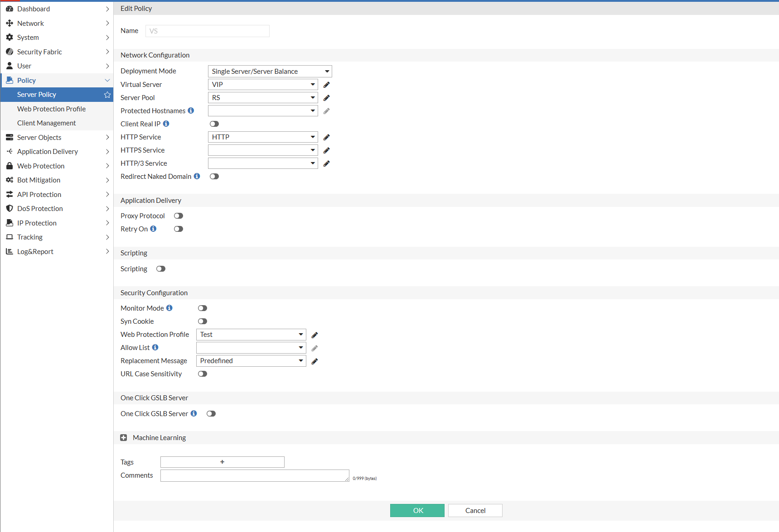Image resolution: width=779 pixels, height=532 pixels.
Task: Click the API Protection arrows icon
Action: [x=10, y=194]
